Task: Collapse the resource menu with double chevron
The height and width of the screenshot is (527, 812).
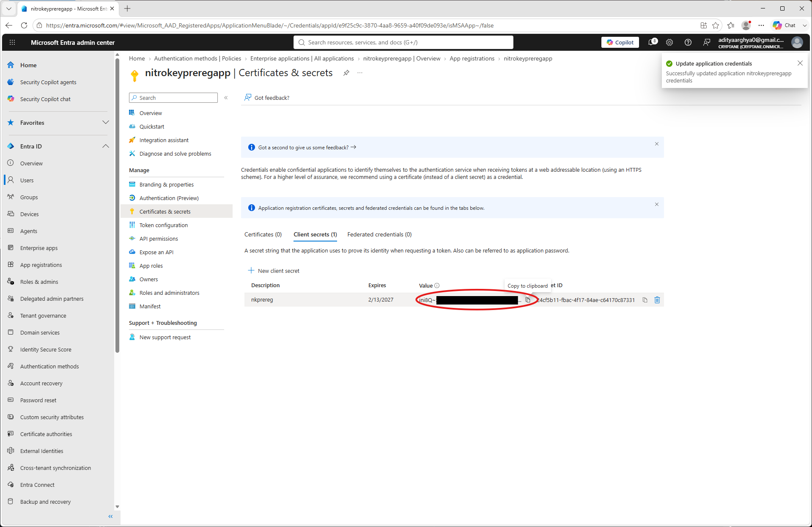Action: click(226, 98)
